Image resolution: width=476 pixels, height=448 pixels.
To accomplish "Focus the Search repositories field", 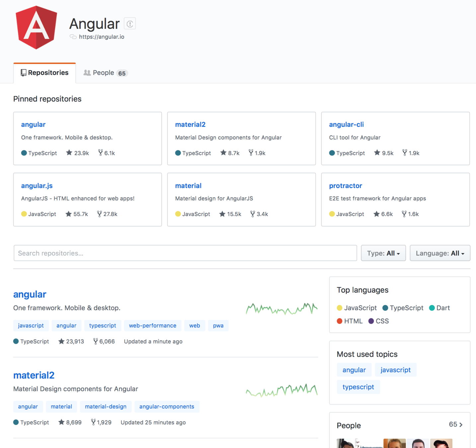I will coord(185,253).
